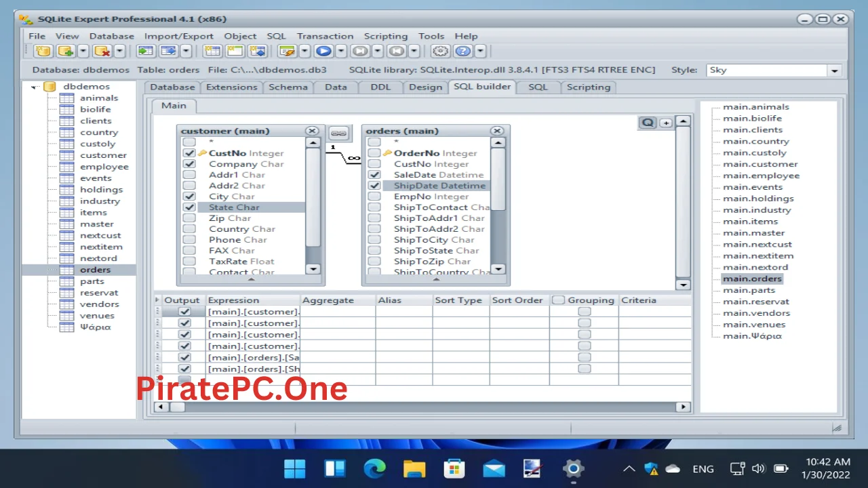This screenshot has width=868, height=488.
Task: Collapse the dbdemos tree node
Action: click(34, 87)
